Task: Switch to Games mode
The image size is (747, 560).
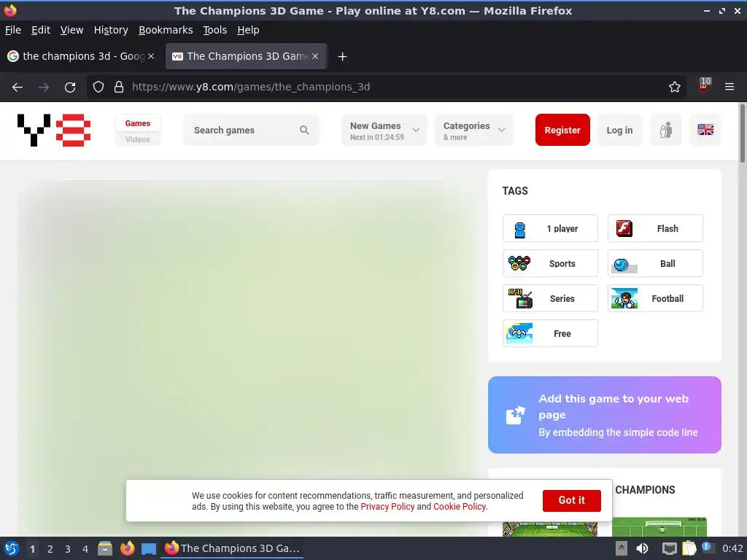Action: (x=138, y=123)
